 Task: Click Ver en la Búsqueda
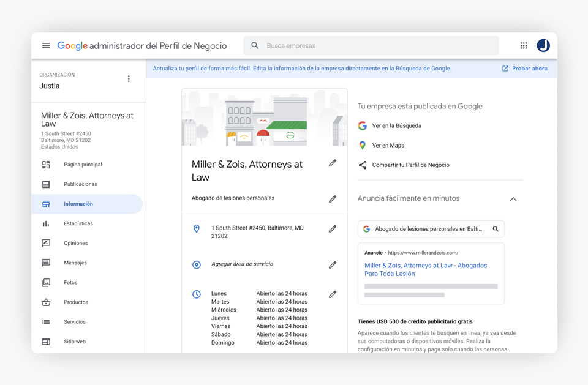pyautogui.click(x=397, y=126)
